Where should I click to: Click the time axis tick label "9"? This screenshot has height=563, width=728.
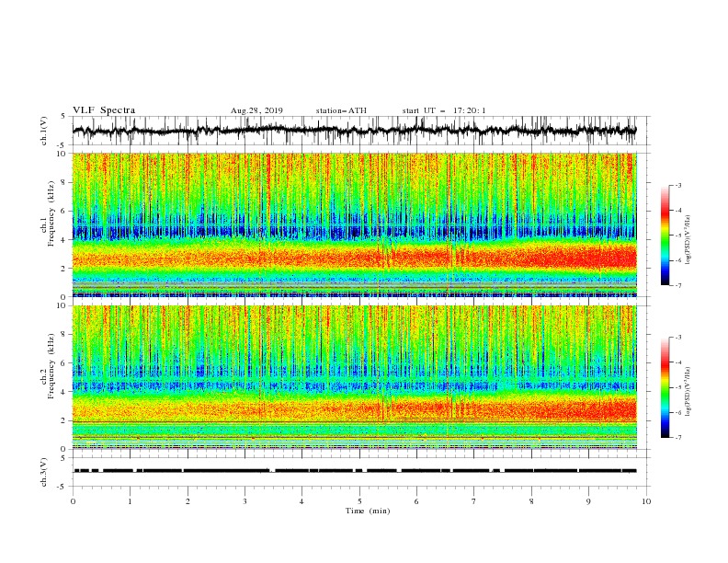588,501
